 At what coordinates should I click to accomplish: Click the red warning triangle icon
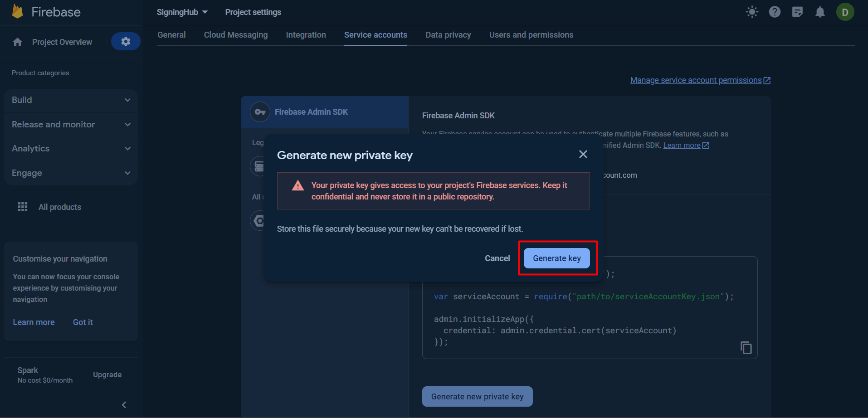(298, 185)
